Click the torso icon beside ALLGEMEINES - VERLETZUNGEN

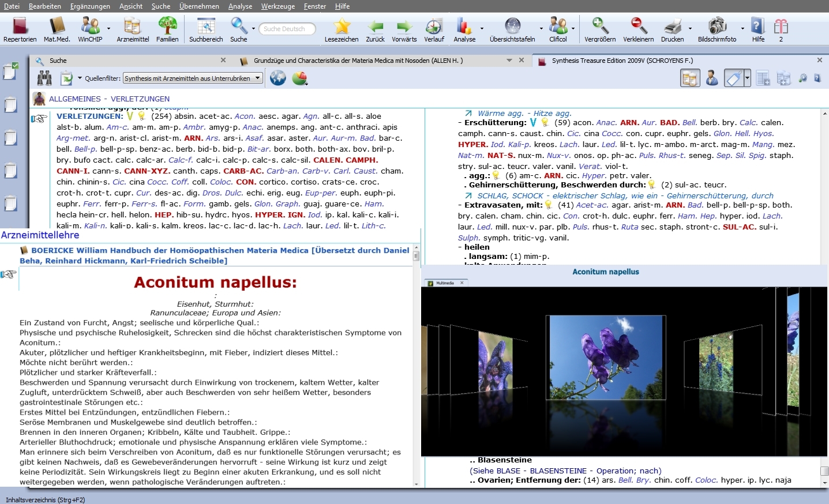[x=39, y=99]
